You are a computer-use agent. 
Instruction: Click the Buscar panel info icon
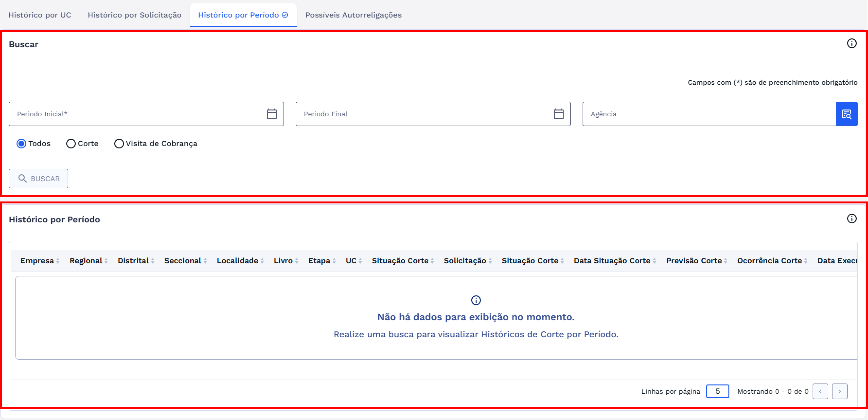pyautogui.click(x=851, y=44)
